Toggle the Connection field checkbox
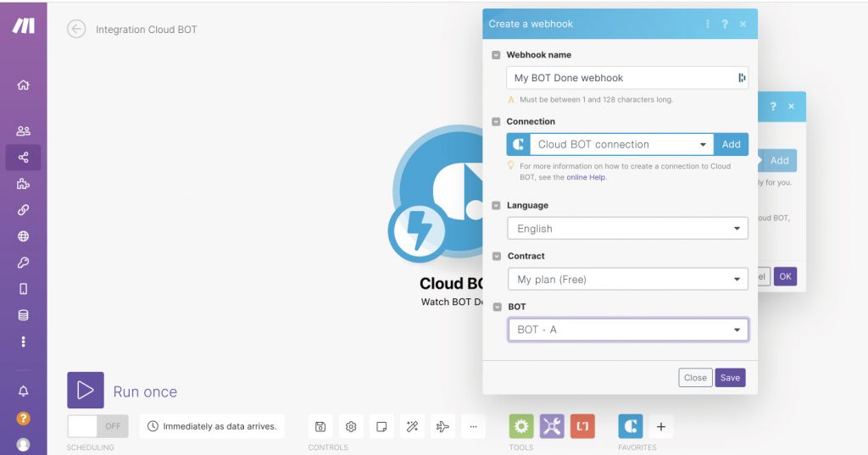Viewport: 868px width, 455px height. click(x=496, y=121)
